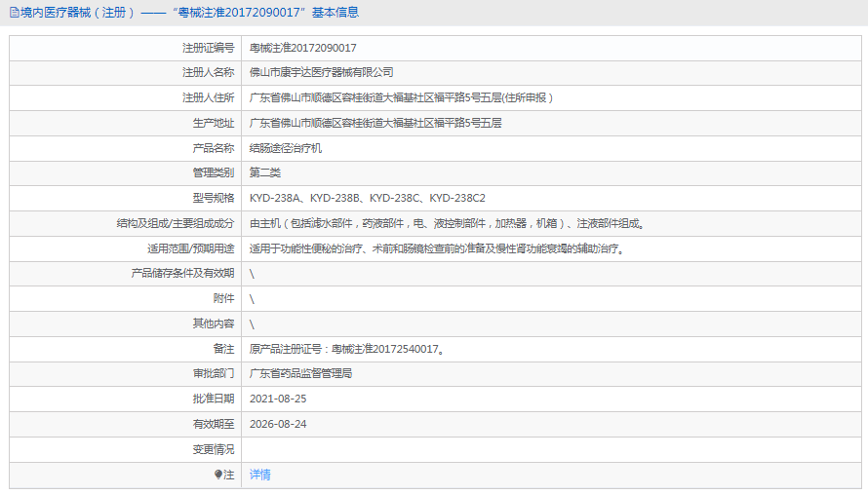
Task: Click the 附件 label
Action: [223, 299]
